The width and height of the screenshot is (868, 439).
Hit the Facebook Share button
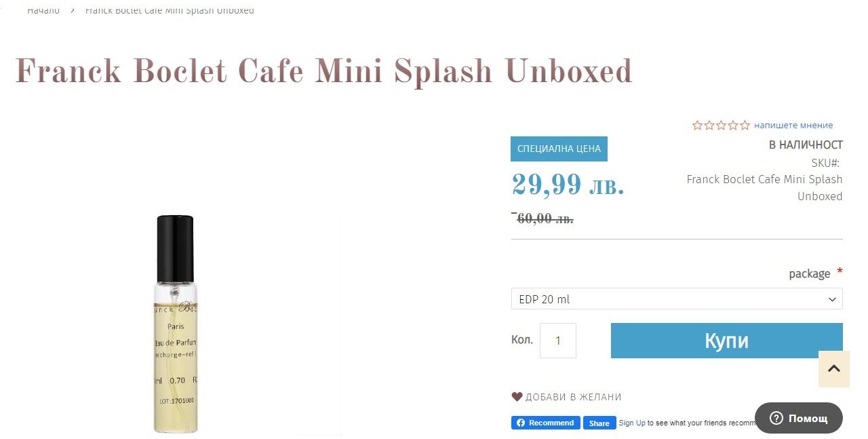[x=599, y=423]
